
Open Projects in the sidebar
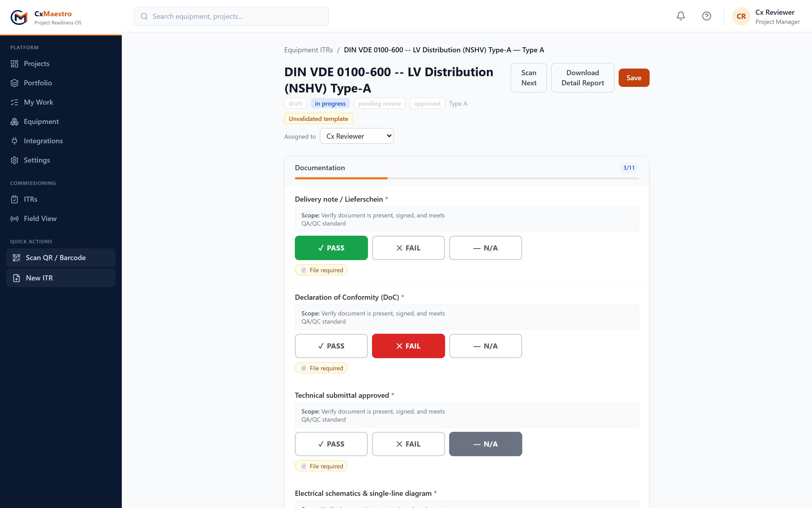61,64
